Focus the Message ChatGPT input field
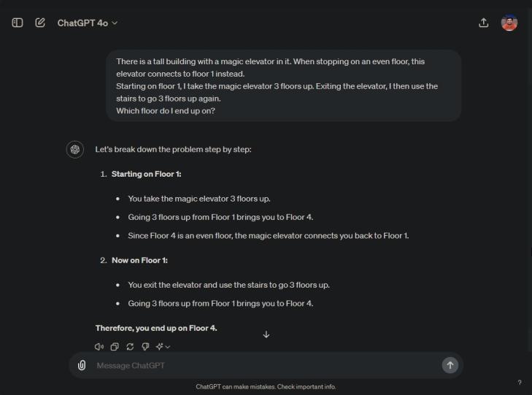This screenshot has height=395, width=532. coord(263,365)
